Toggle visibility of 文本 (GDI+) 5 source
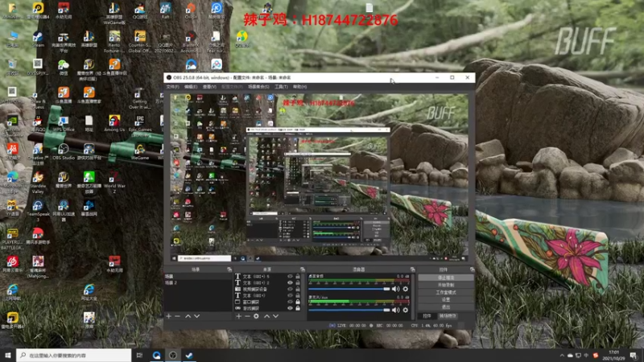 (x=290, y=276)
